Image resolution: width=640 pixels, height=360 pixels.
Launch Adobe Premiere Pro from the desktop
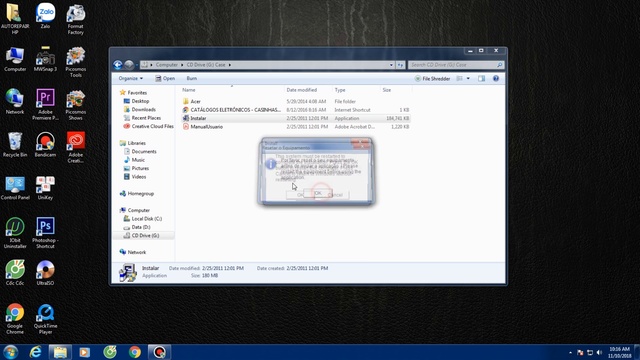pos(45,104)
